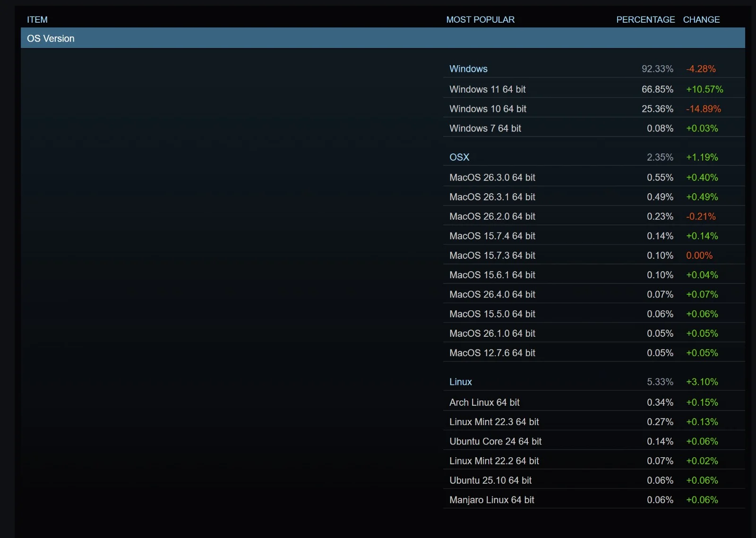Click the CHANGE column header
This screenshot has height=538, width=756.
701,19
